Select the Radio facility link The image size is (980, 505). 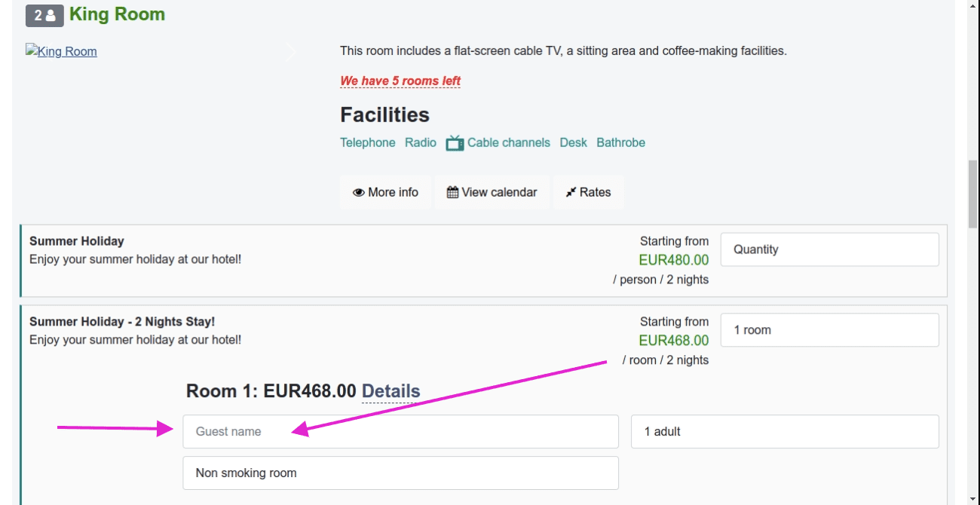pyautogui.click(x=421, y=142)
